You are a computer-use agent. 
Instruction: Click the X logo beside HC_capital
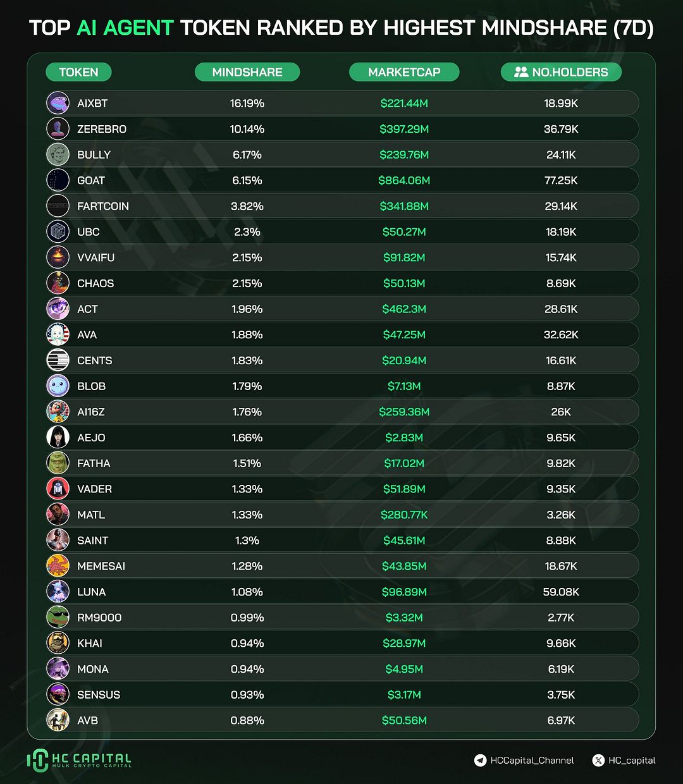click(598, 761)
